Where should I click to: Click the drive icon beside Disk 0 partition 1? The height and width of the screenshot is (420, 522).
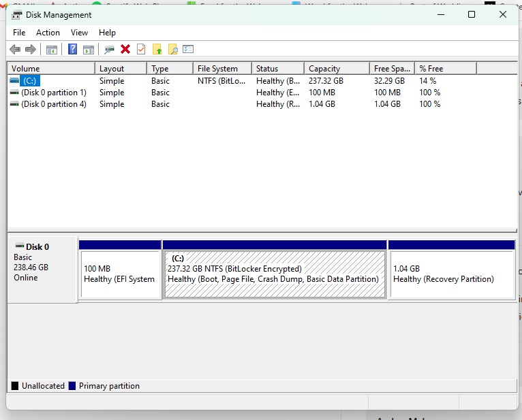14,93
